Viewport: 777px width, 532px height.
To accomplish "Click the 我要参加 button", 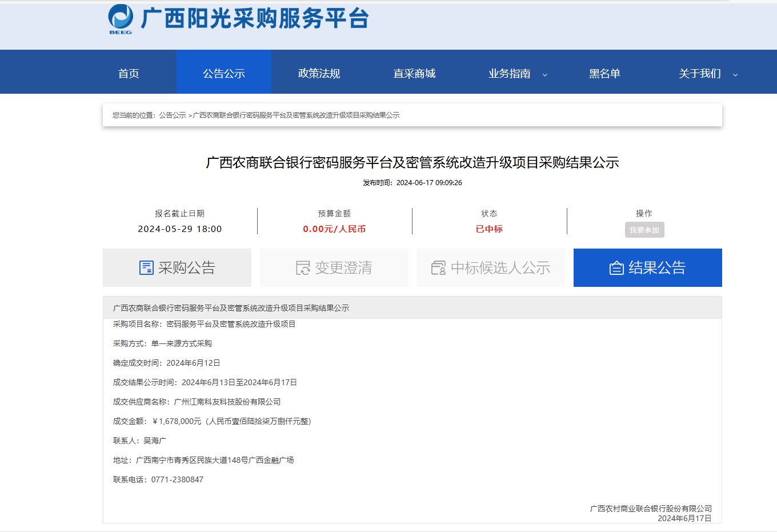I will pos(644,230).
